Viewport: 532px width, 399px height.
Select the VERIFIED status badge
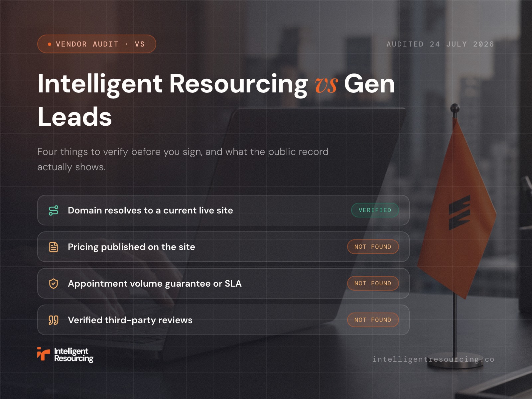pos(375,210)
